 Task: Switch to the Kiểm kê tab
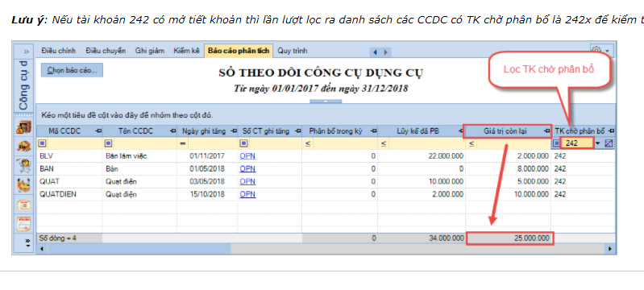(186, 51)
